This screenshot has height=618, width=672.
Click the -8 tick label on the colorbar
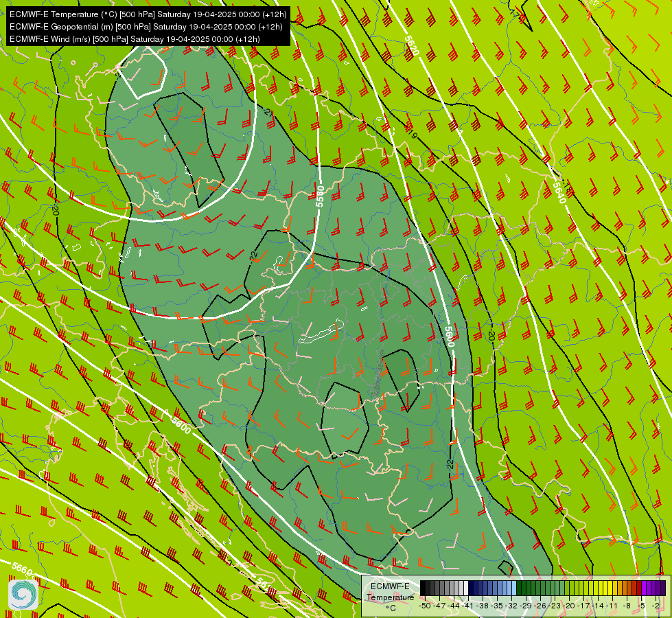627,606
